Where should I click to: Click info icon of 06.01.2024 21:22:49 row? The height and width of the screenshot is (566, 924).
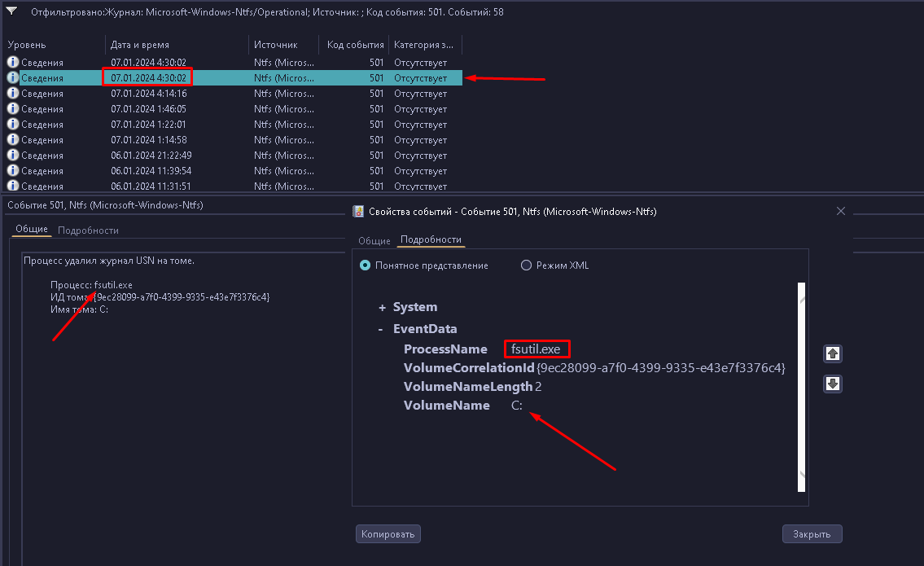[13, 155]
